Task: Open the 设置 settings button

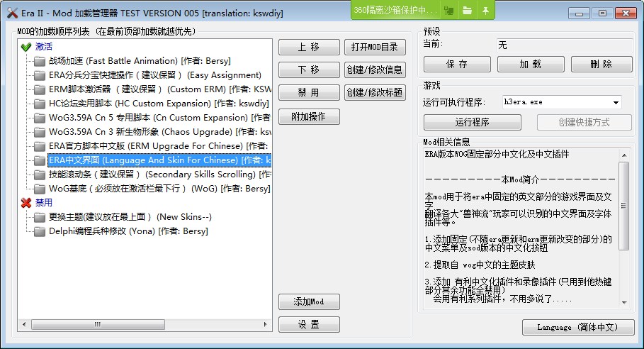Action: point(310,324)
